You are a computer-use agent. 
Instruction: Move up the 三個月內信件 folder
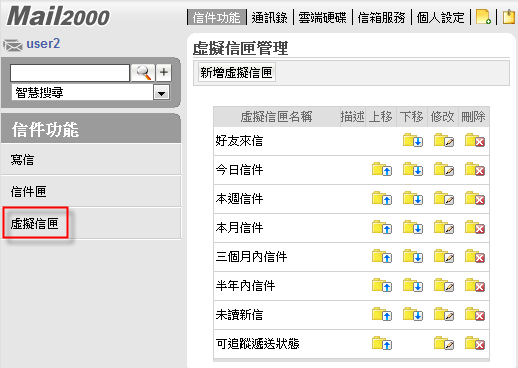point(382,257)
